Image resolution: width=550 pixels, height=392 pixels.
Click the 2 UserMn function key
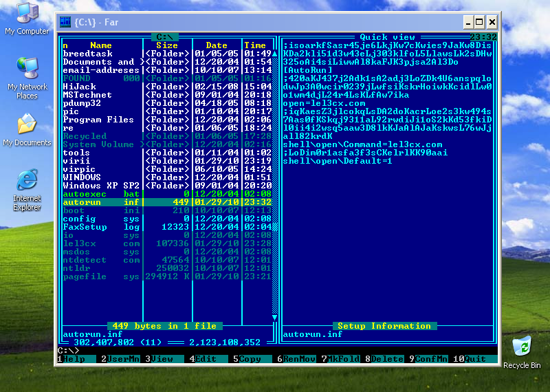120,359
